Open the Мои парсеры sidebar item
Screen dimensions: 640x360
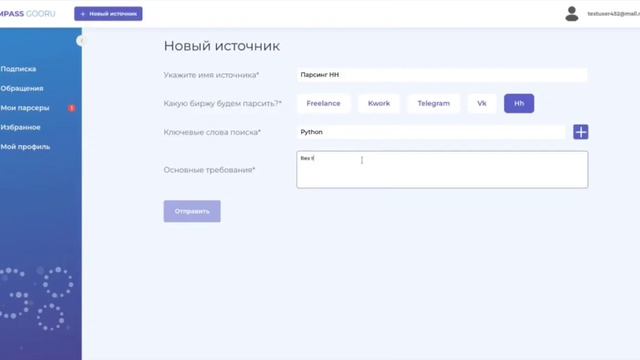point(25,108)
